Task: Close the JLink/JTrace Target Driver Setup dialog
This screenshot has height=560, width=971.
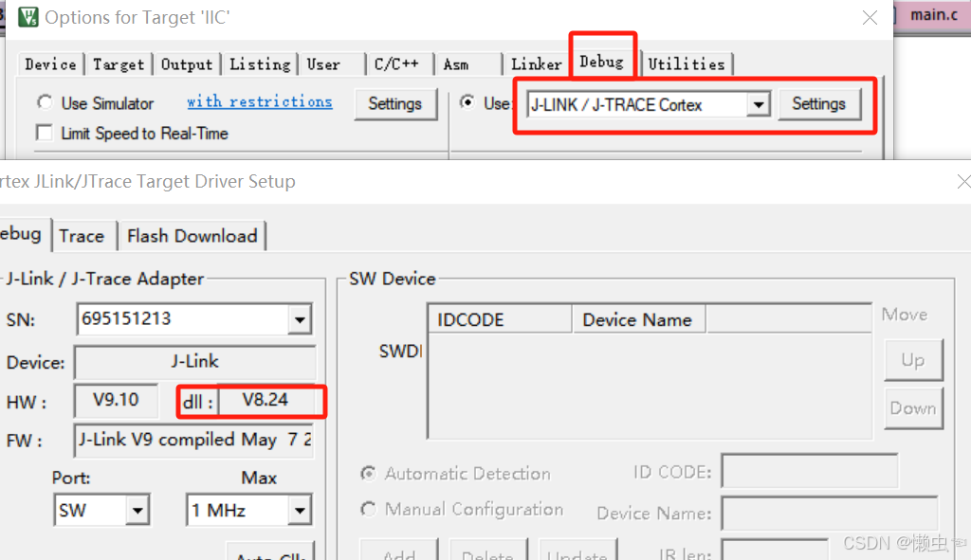Action: click(962, 181)
